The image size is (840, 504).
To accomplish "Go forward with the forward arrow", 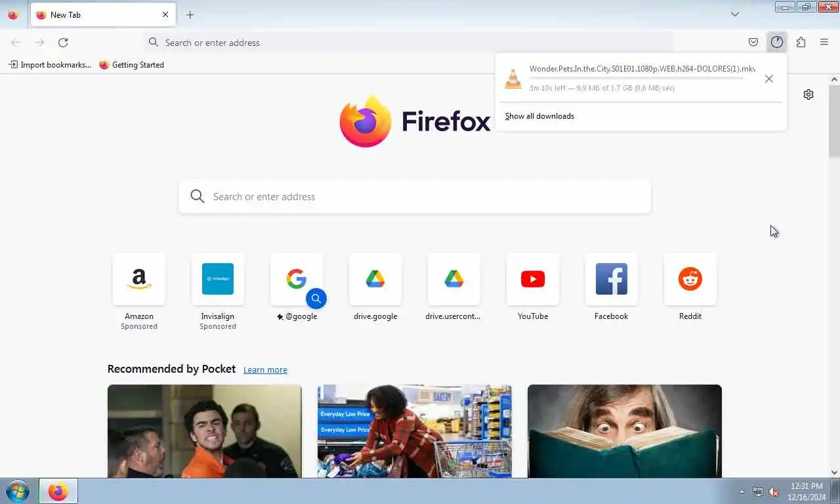I will (x=39, y=43).
